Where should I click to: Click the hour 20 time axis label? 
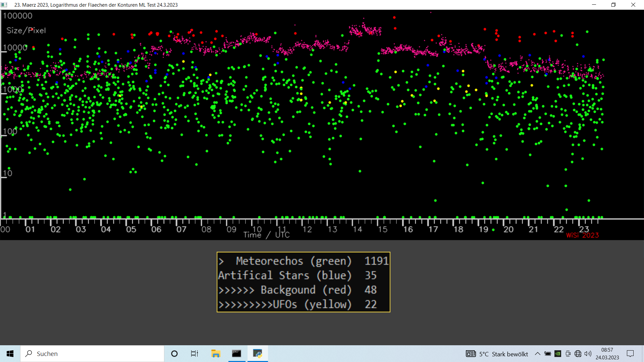pos(508,229)
